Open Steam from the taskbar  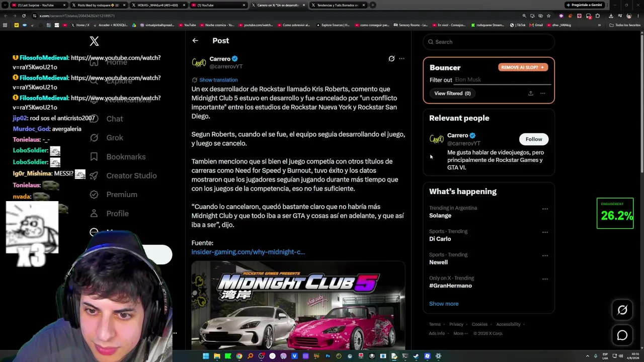coord(416,356)
